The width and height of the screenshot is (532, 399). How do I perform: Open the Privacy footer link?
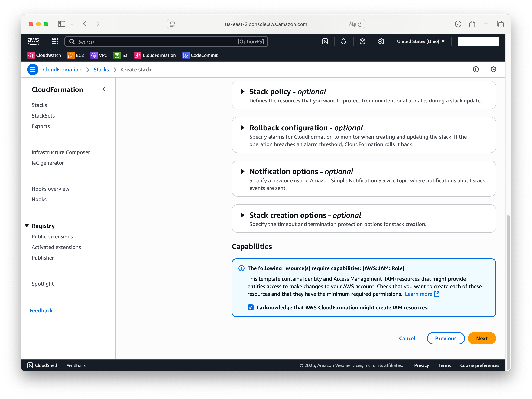421,365
